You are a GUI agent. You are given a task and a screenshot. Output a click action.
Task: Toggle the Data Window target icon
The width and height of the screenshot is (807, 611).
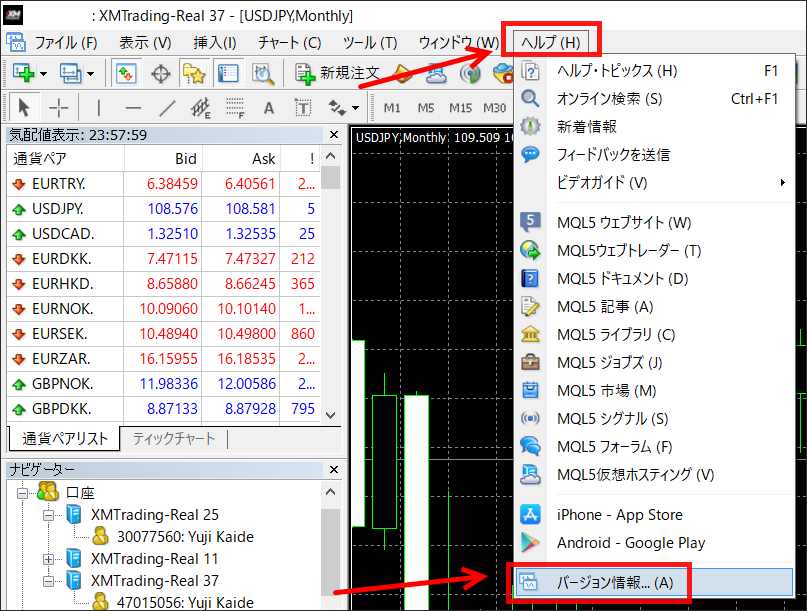pyautogui.click(x=160, y=73)
